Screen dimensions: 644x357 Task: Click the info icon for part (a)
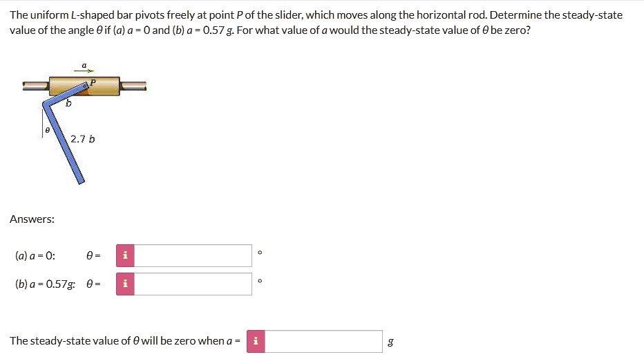[x=125, y=255]
